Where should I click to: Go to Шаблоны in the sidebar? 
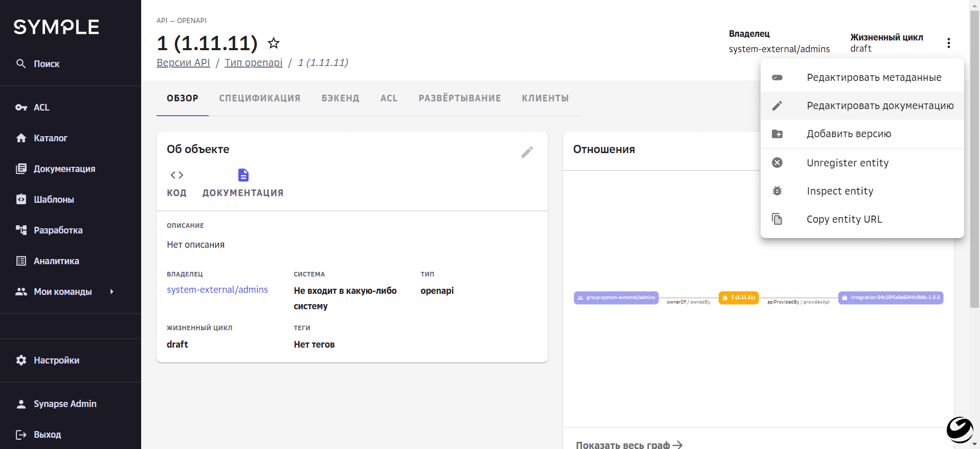click(71, 200)
